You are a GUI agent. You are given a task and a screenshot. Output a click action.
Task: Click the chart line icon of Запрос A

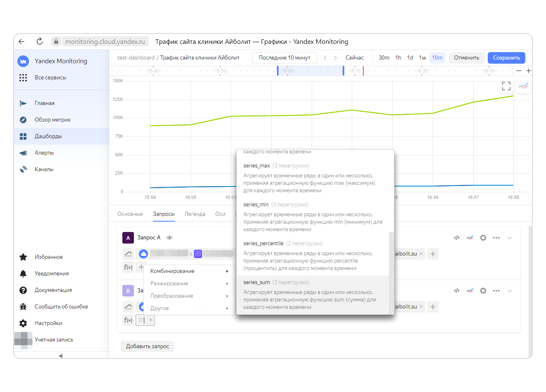pyautogui.click(x=470, y=238)
